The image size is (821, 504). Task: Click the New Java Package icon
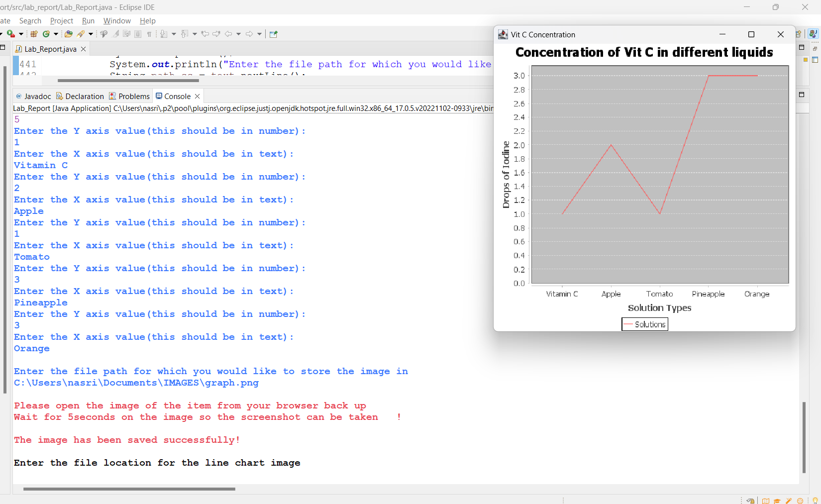[x=34, y=34]
